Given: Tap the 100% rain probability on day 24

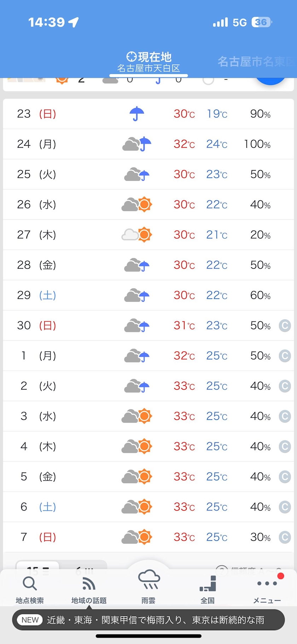Looking at the screenshot, I should coord(257,144).
